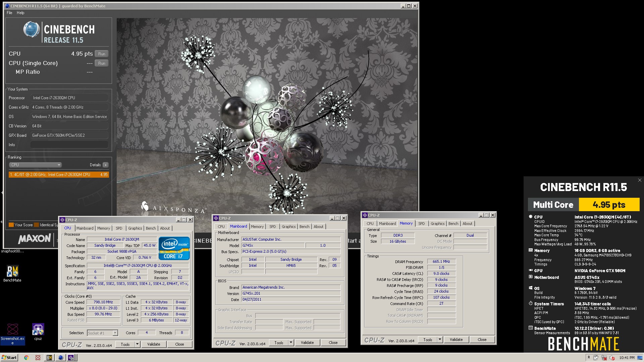Select Mainboard tab in CPU-Z Memory window
The image size is (644, 362).
[x=387, y=224]
